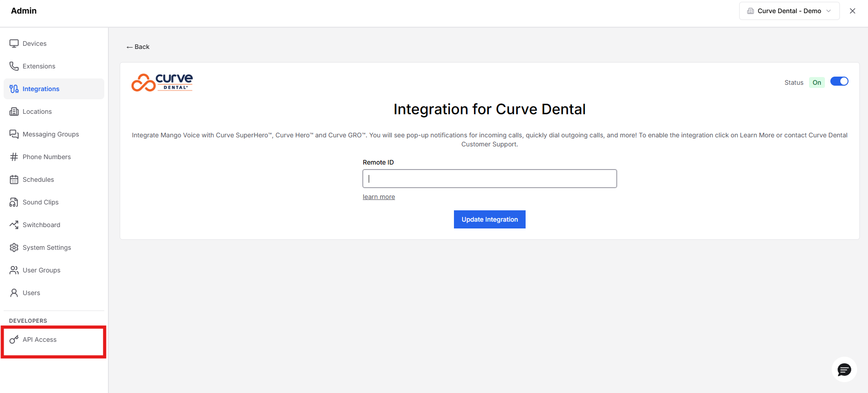868x393 pixels.
Task: Click the Integrations plug icon
Action: click(x=14, y=89)
